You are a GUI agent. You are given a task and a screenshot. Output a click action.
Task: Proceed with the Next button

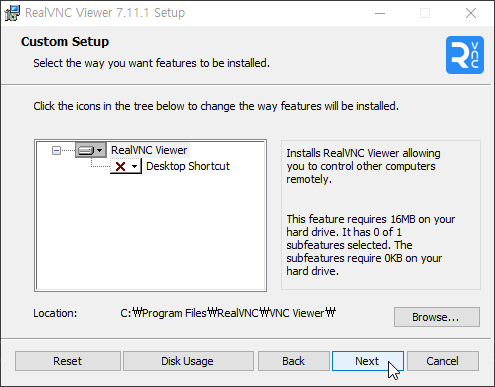(368, 361)
